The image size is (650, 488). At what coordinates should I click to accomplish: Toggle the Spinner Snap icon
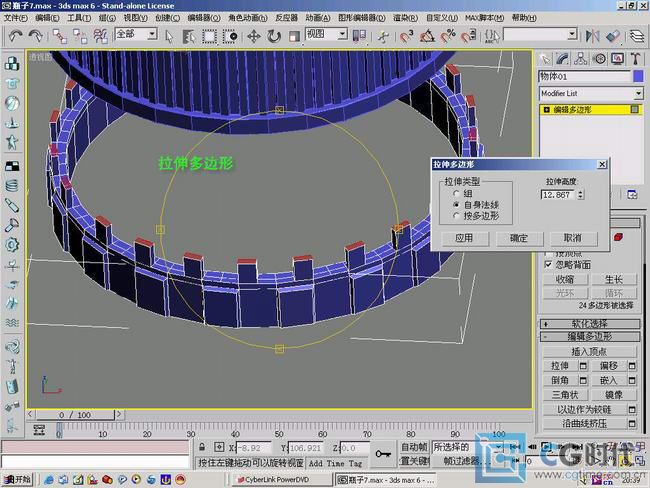[x=468, y=36]
